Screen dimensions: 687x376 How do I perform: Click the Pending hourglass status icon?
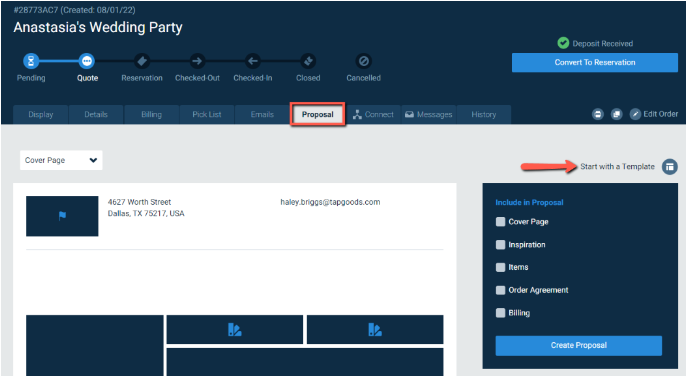31,61
